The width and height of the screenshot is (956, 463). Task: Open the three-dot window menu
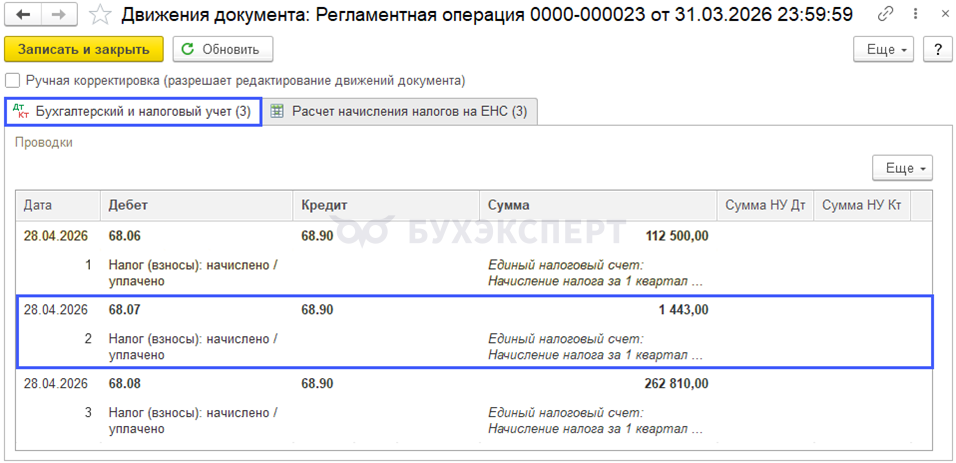point(911,15)
